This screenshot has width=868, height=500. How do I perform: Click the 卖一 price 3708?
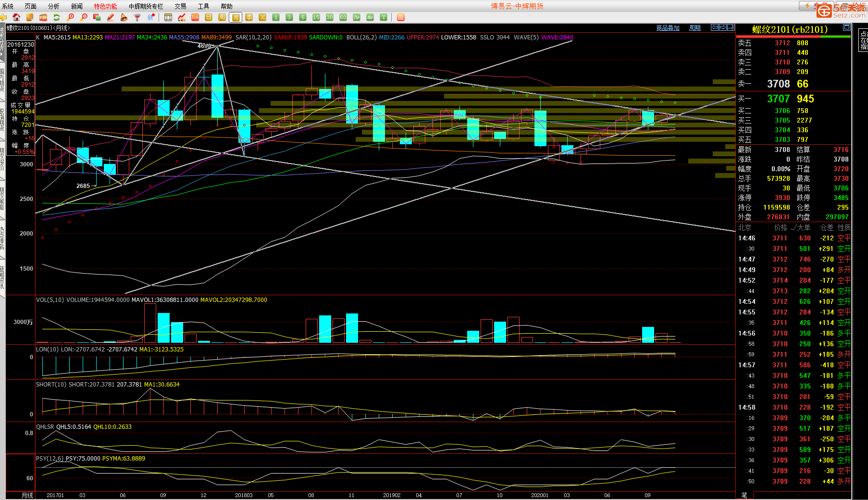779,84
